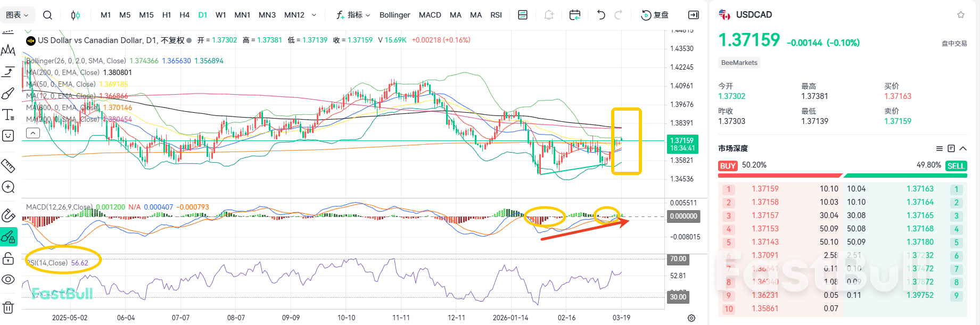Click ask price 1.39752 in depth row 9
The height and width of the screenshot is (325, 980).
pyautogui.click(x=920, y=295)
